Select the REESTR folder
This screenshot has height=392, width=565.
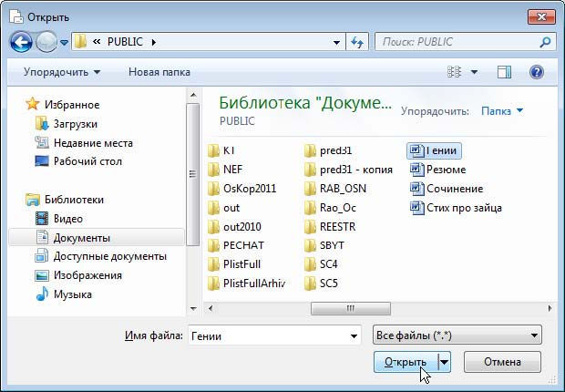tap(330, 227)
